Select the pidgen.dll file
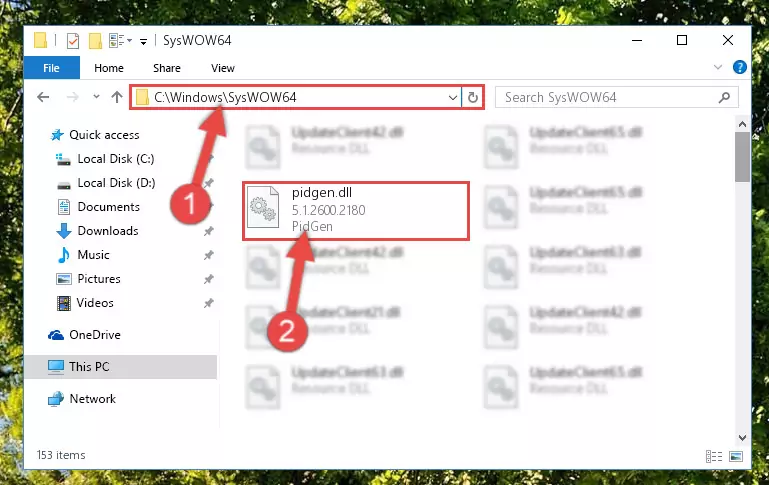 (356, 211)
